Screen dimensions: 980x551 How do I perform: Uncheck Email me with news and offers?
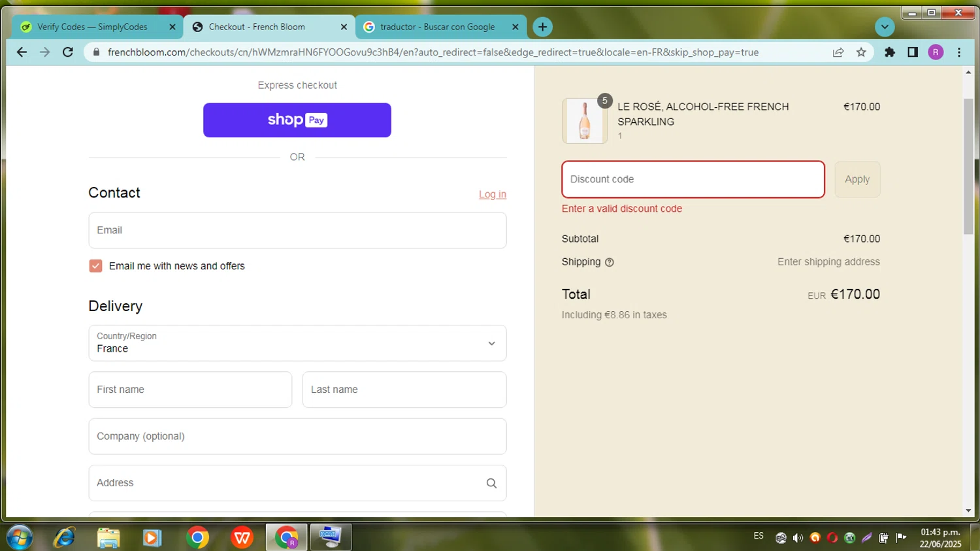pyautogui.click(x=95, y=266)
